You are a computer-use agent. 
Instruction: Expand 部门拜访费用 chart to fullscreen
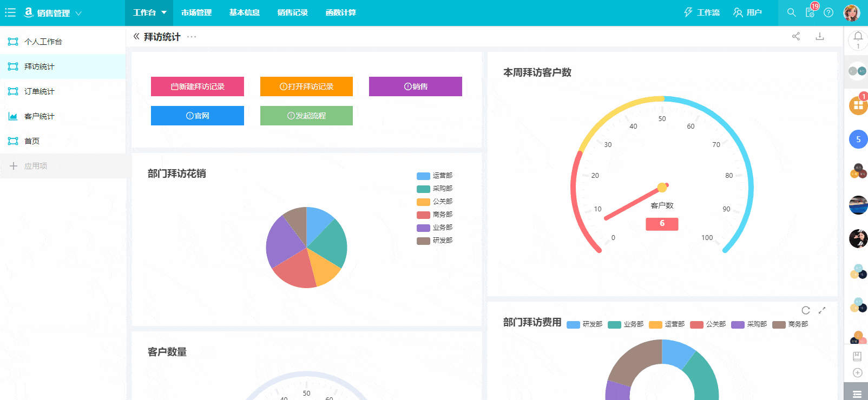coord(822,310)
